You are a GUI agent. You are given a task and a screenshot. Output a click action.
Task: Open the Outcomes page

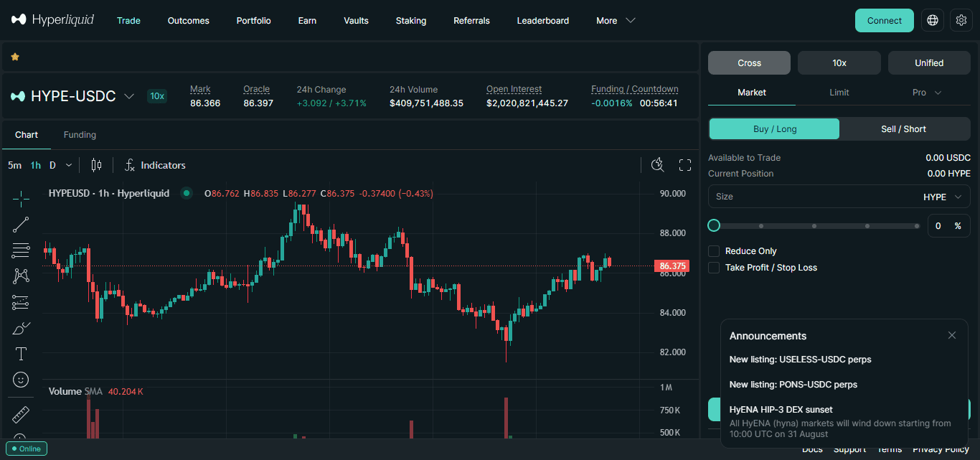[189, 21]
